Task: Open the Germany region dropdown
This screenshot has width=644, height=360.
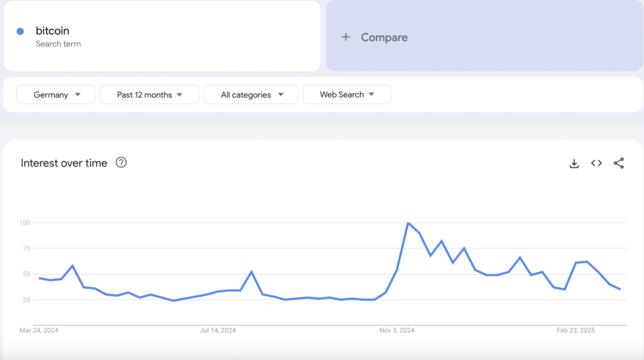Action: pos(56,95)
